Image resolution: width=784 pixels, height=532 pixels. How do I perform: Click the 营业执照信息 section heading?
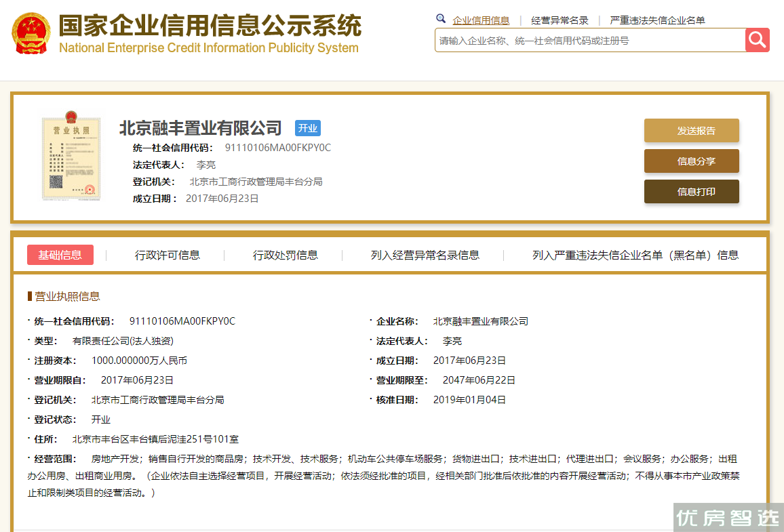point(67,296)
